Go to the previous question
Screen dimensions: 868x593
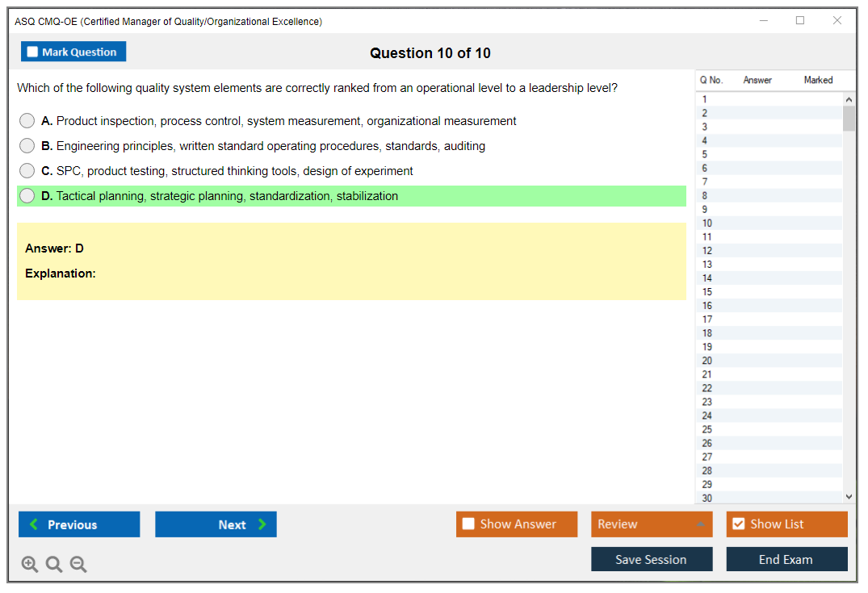pos(79,524)
